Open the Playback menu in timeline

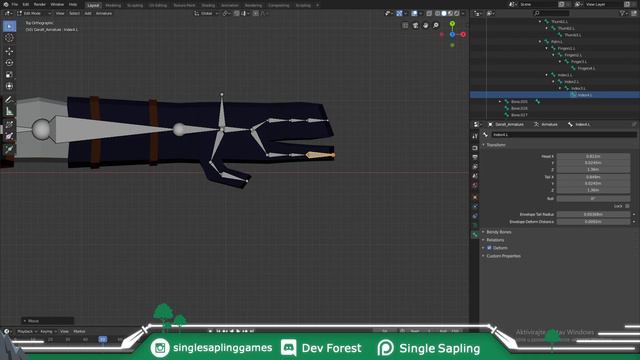coord(27,331)
